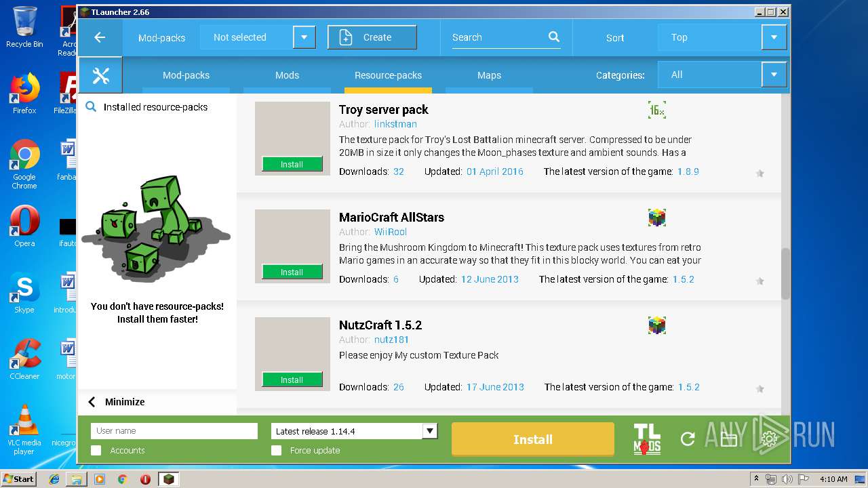Go back using the arrow icon

pyautogui.click(x=100, y=37)
